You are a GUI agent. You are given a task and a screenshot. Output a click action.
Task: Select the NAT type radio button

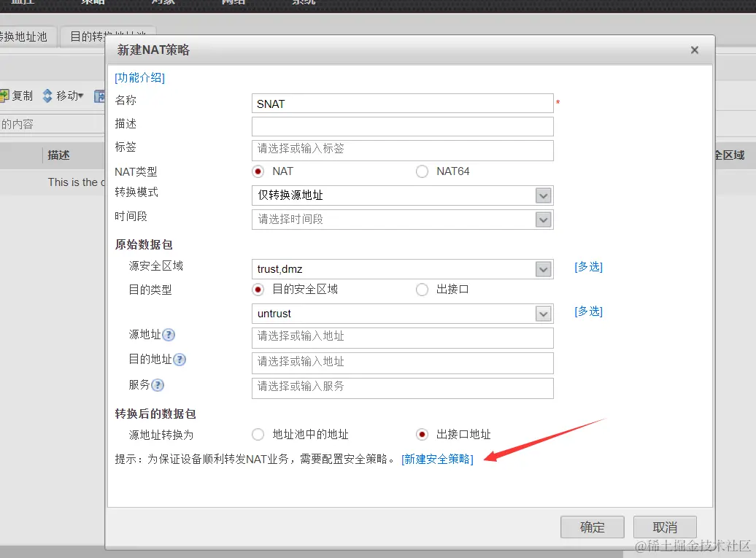click(x=258, y=171)
